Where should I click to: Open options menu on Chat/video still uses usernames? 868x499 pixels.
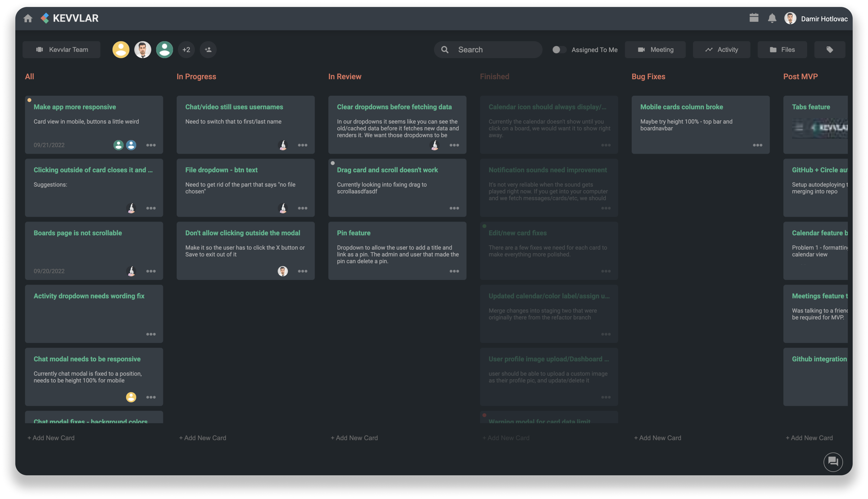303,145
